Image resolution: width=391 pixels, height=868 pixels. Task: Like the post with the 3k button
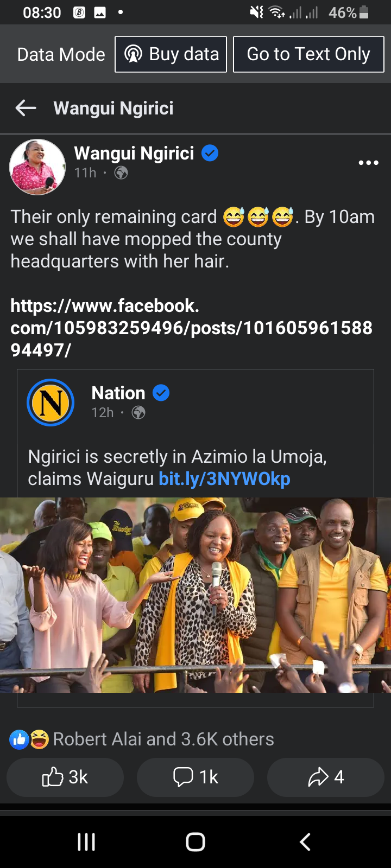tap(65, 777)
